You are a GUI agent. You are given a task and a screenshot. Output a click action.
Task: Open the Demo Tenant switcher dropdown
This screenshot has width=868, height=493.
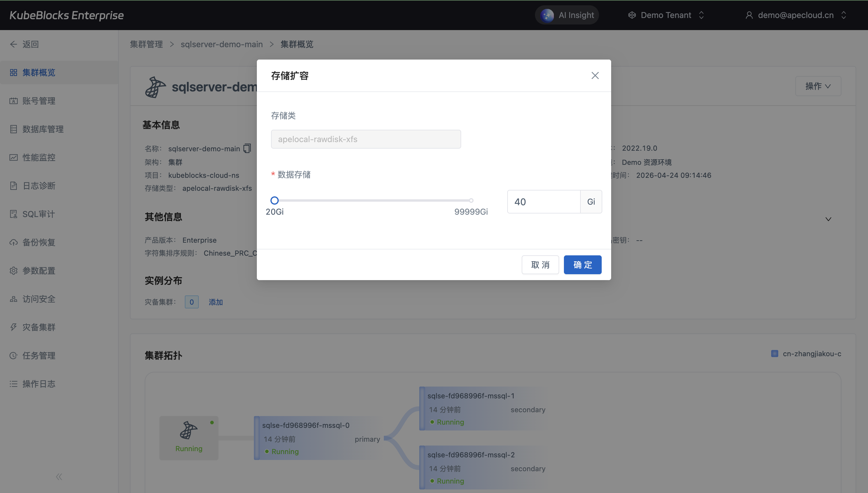666,15
